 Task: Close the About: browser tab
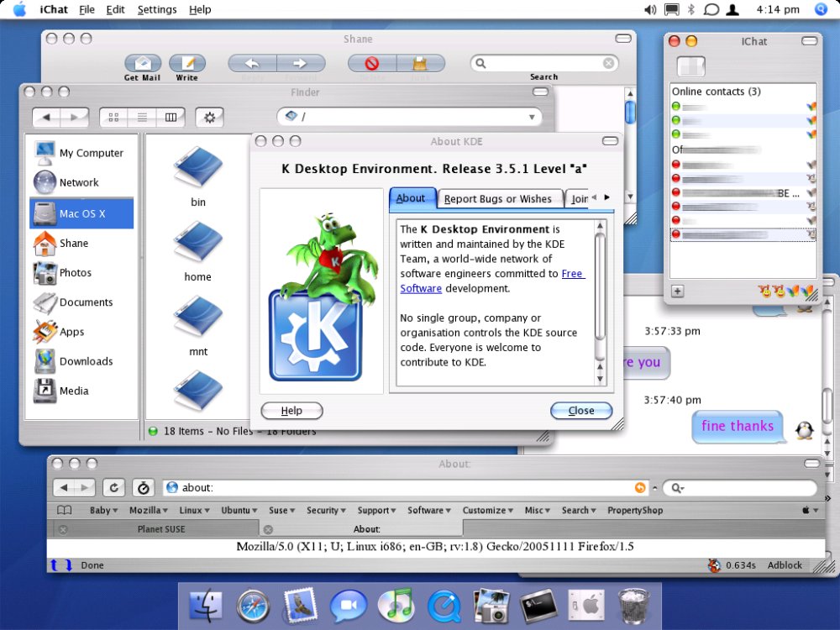tap(269, 529)
